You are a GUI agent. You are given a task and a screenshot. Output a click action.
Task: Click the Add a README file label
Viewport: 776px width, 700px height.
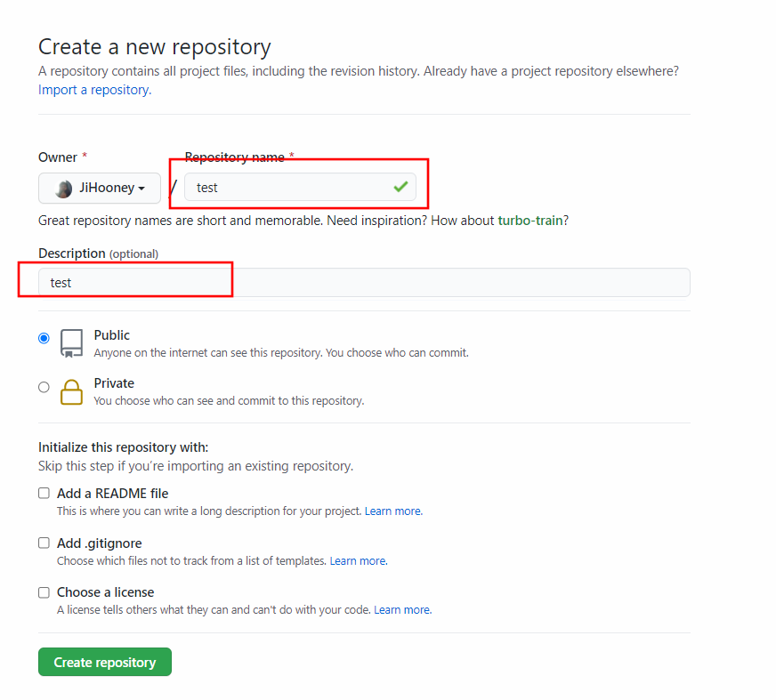coord(112,494)
